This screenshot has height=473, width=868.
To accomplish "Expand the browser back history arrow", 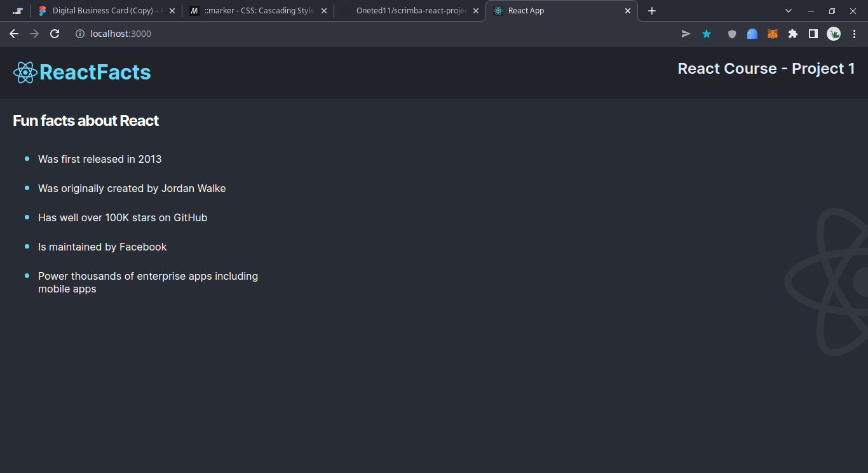I will click(x=14, y=34).
